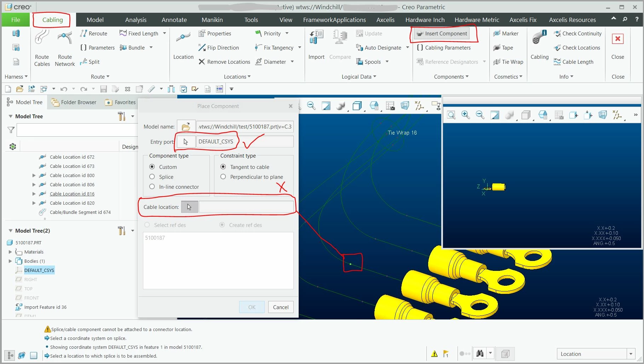Run Check Locations
The image size is (644, 364).
click(x=577, y=47)
